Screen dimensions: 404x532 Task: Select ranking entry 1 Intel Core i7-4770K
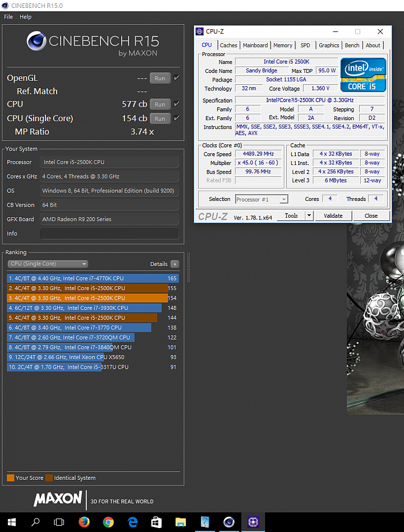[x=93, y=278]
